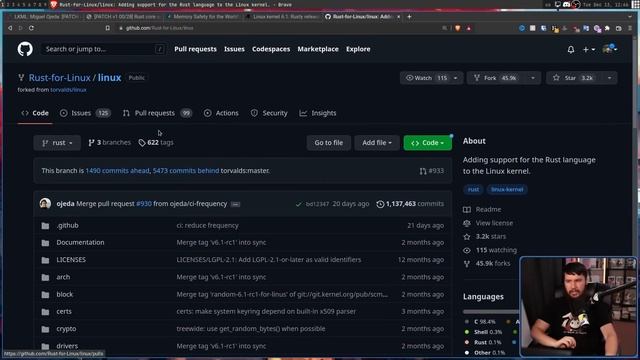The height and width of the screenshot is (360, 640).
Task: Open Marketplace in top navigation
Action: click(318, 49)
